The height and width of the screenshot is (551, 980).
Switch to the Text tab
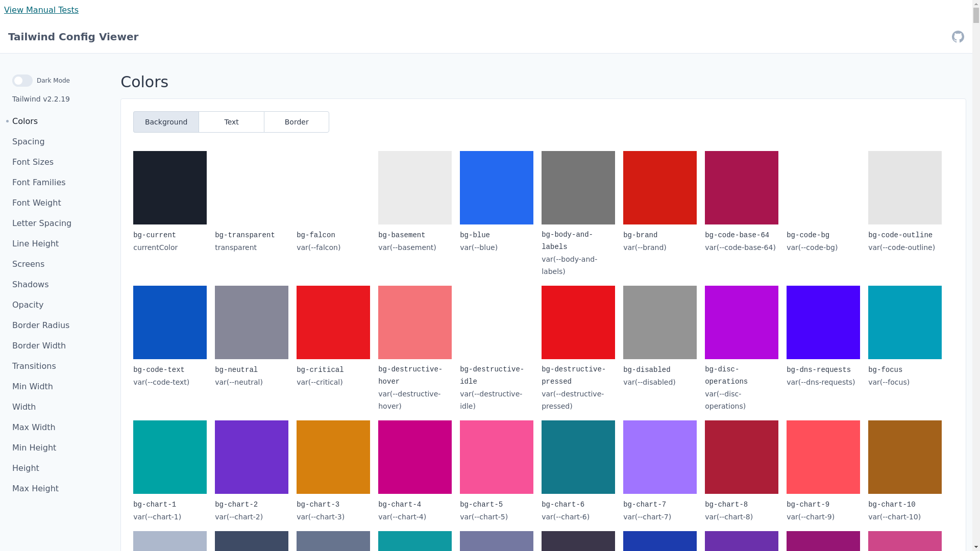click(231, 122)
